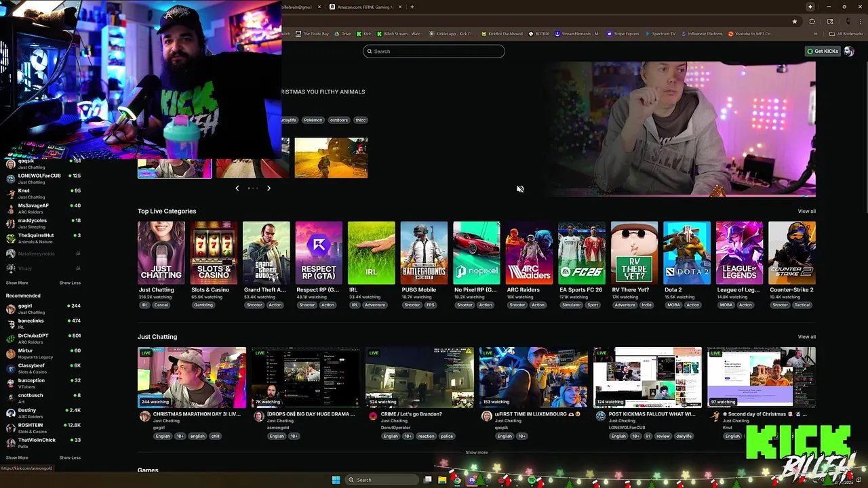Viewport: 868px width, 488px height.
Task: Unmute the featured stream via the muted speaker icon
Action: 520,189
